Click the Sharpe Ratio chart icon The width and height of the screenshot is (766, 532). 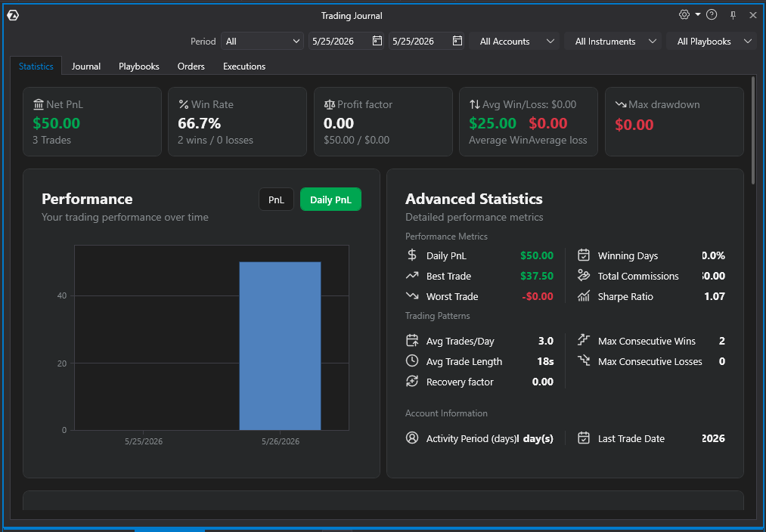click(583, 295)
